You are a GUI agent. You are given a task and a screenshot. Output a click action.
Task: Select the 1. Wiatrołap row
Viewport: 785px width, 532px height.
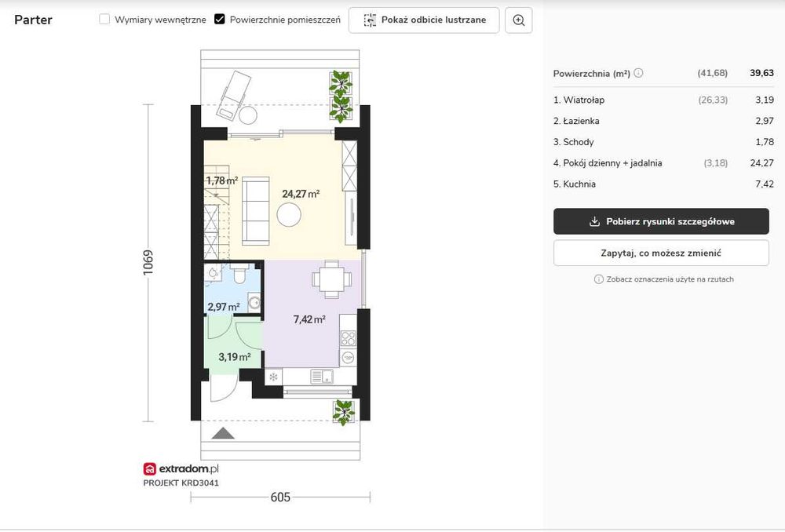coord(663,100)
